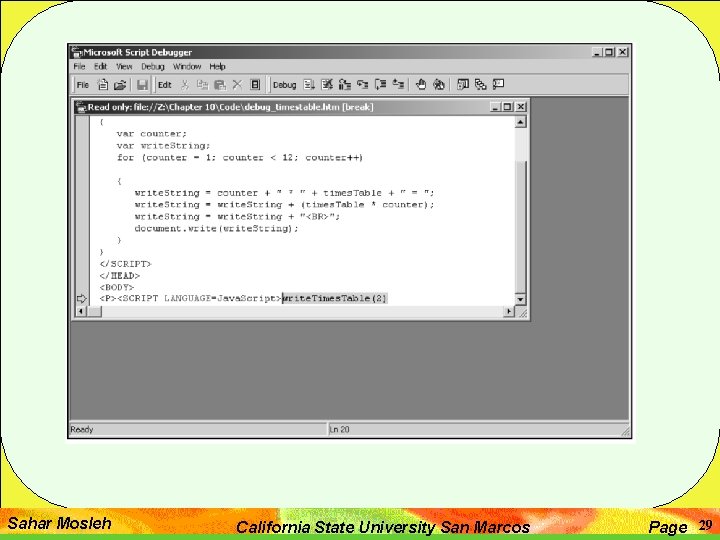720x540 pixels.
Task: Click the 'var writeString;' code line
Action: (163, 146)
